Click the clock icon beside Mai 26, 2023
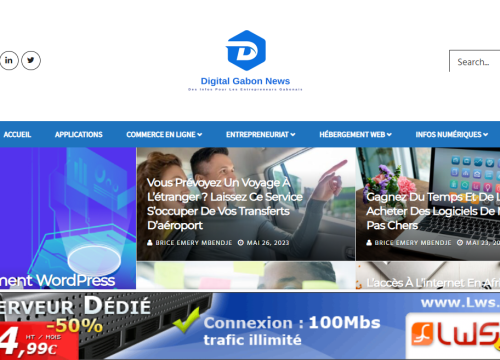This screenshot has height=360, width=500. click(241, 243)
